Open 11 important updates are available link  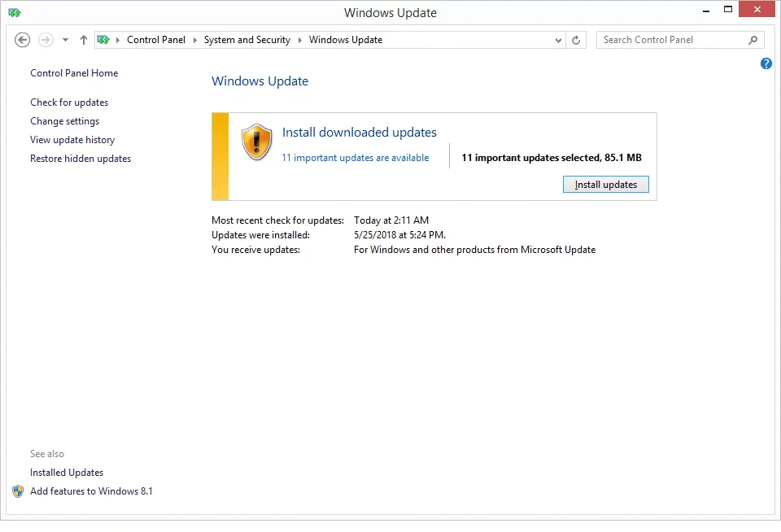[x=356, y=158]
